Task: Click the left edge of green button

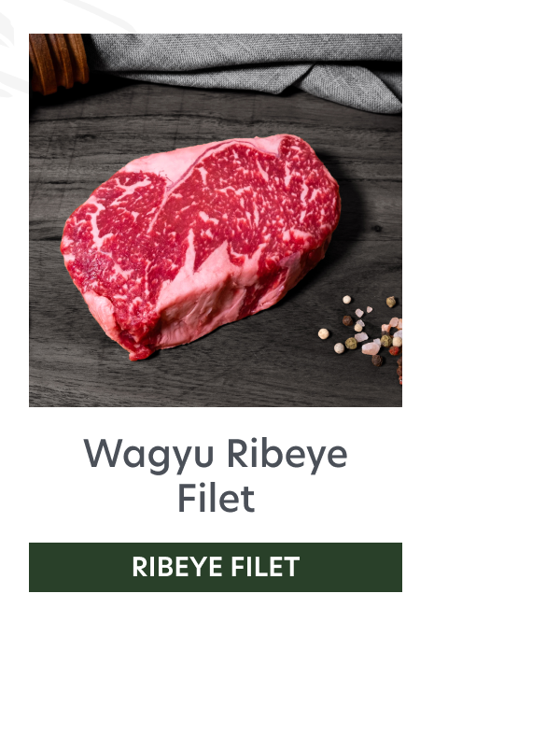Action: click(x=33, y=567)
